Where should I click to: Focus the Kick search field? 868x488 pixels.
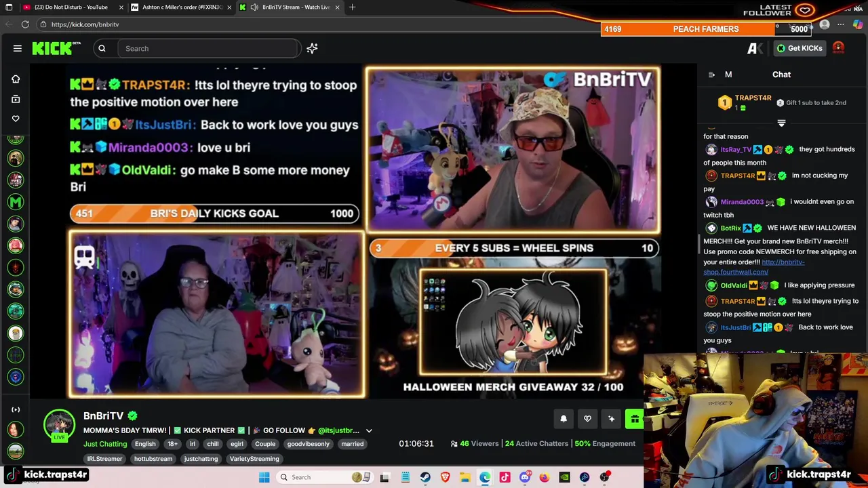tap(209, 48)
